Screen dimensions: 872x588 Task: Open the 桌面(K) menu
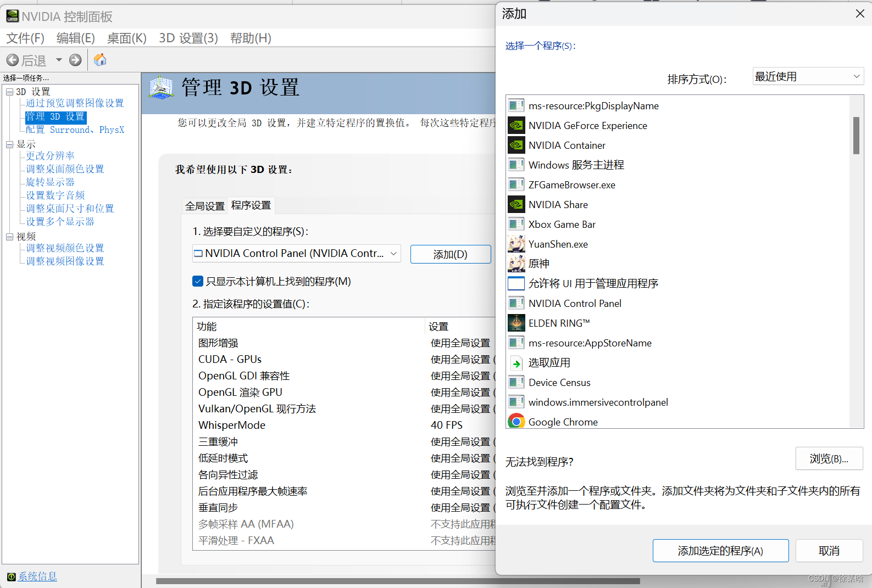point(127,38)
